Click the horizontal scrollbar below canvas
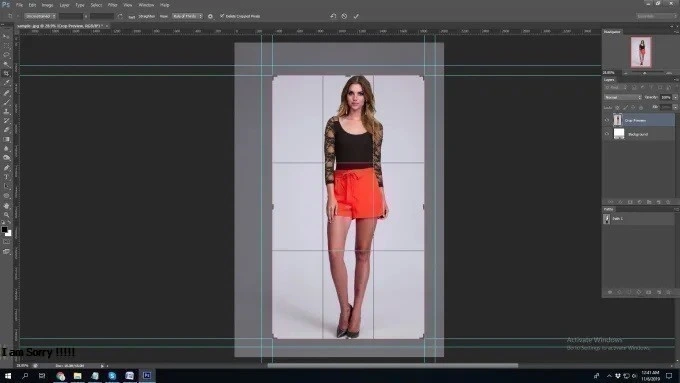Viewport: 680px width, 383px height. click(392, 366)
